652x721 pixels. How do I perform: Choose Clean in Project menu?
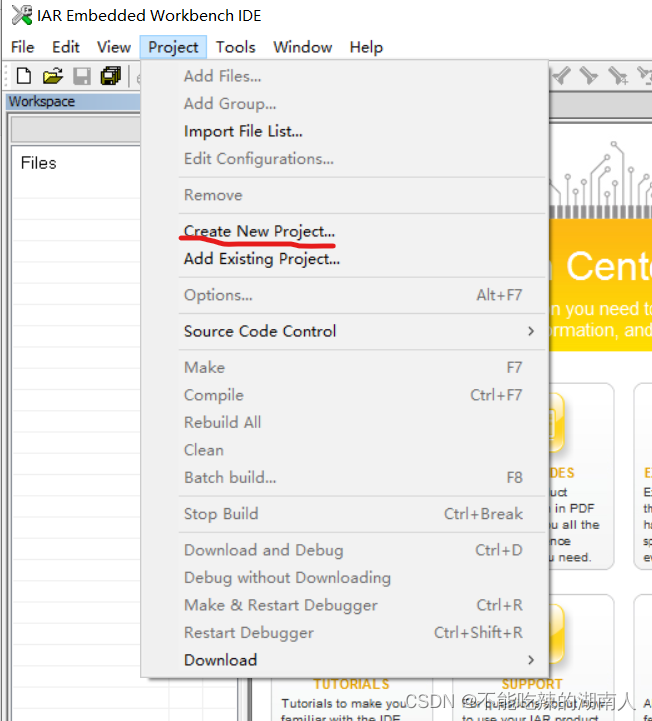point(344,450)
